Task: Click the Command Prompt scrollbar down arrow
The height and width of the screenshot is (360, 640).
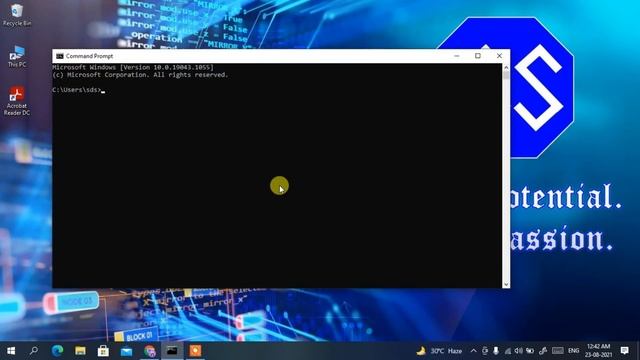Action: (x=506, y=284)
